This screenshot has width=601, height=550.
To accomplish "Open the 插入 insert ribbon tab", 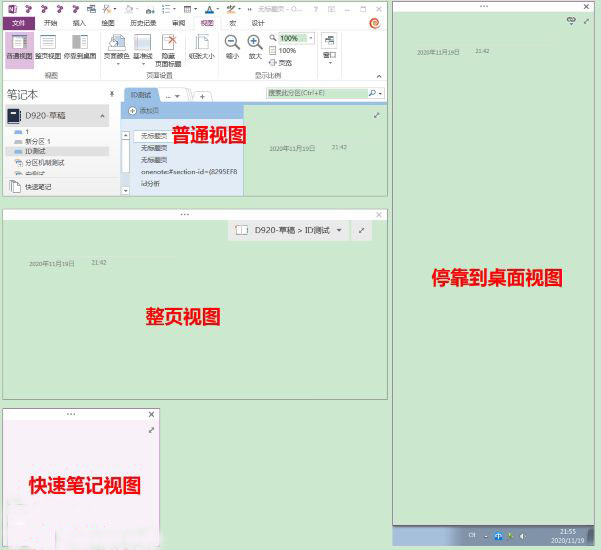I will click(x=79, y=23).
